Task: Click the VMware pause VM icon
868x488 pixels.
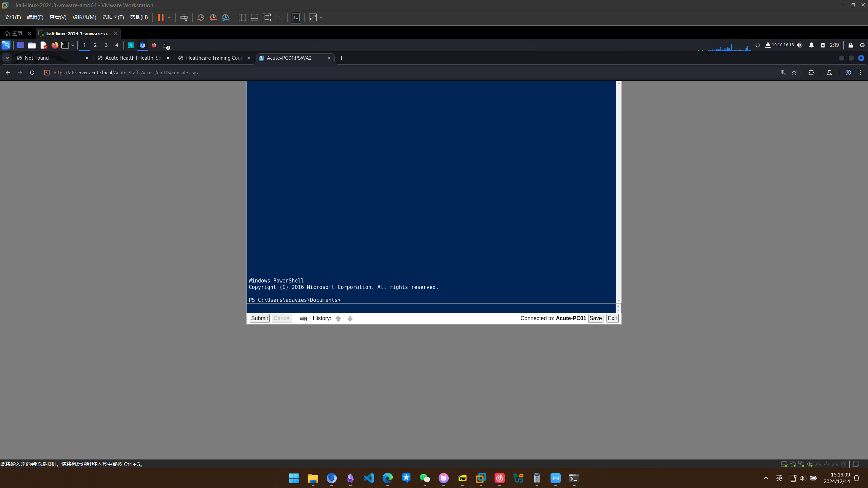Action: click(161, 18)
